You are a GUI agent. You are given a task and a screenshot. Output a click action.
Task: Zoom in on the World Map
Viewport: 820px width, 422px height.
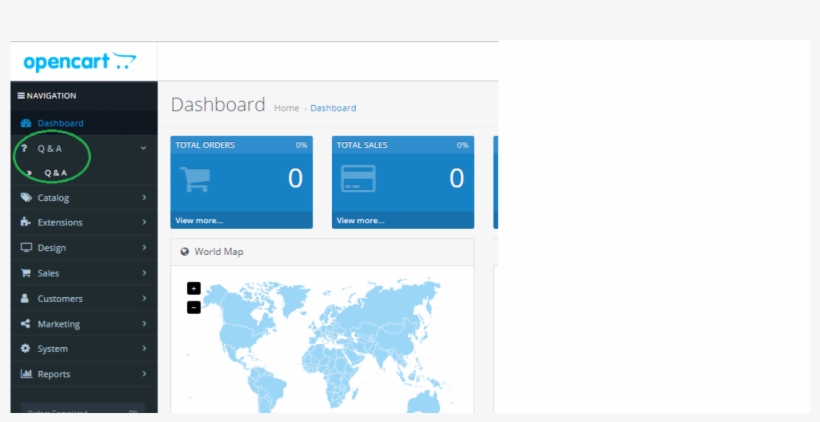tap(194, 288)
